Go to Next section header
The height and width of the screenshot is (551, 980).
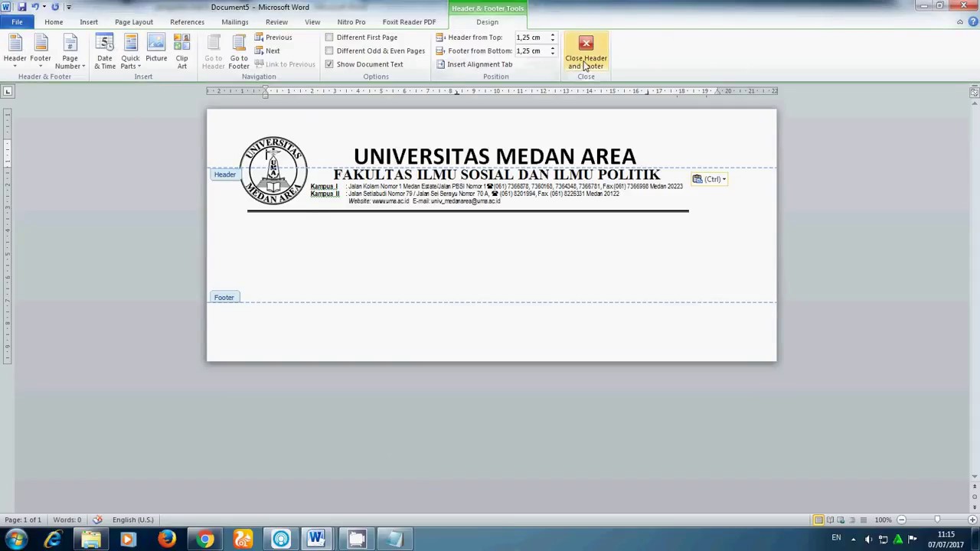[267, 51]
